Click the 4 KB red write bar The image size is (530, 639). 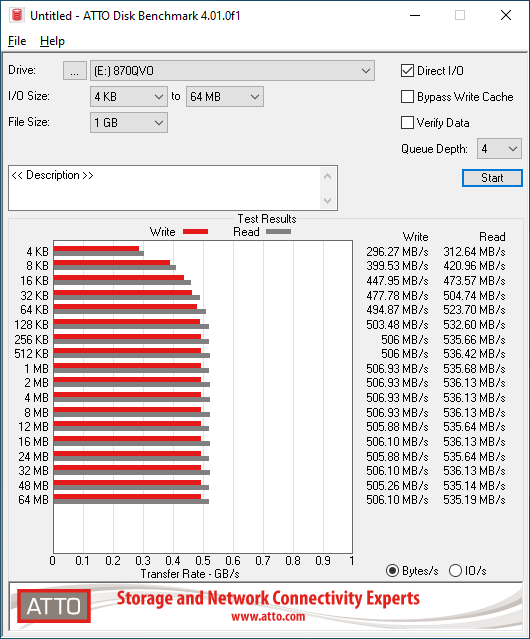coord(96,249)
